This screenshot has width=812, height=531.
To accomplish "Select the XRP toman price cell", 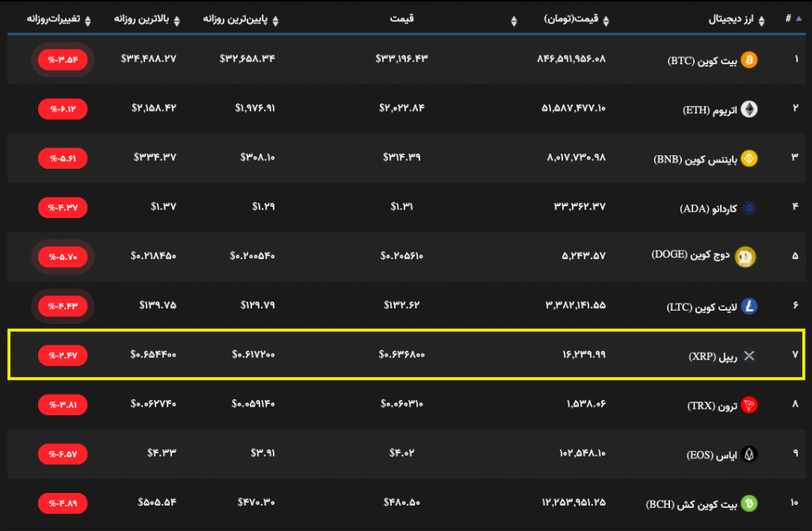I will click(584, 354).
